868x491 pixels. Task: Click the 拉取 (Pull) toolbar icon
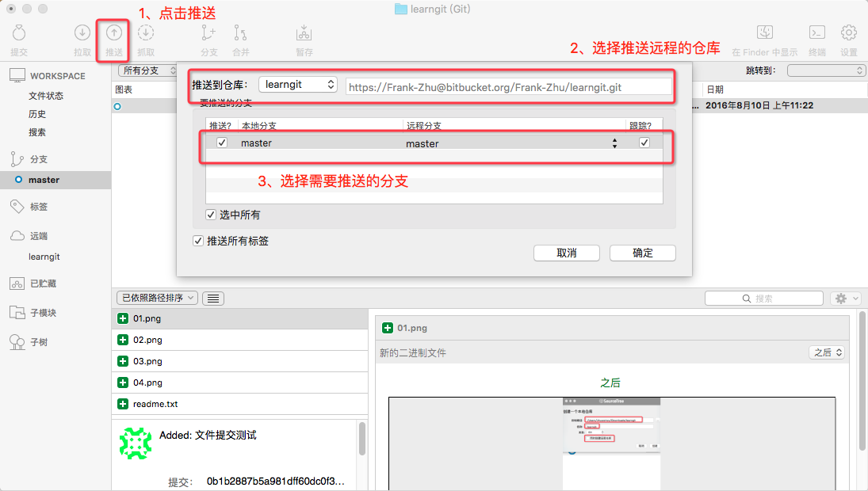click(x=82, y=33)
